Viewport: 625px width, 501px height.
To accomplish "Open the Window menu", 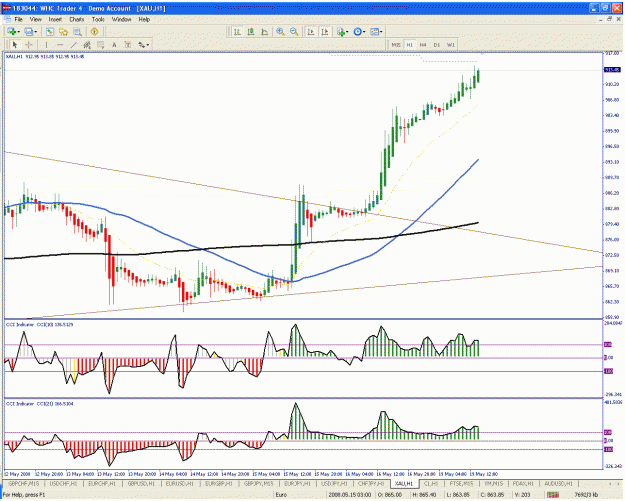I will click(121, 19).
